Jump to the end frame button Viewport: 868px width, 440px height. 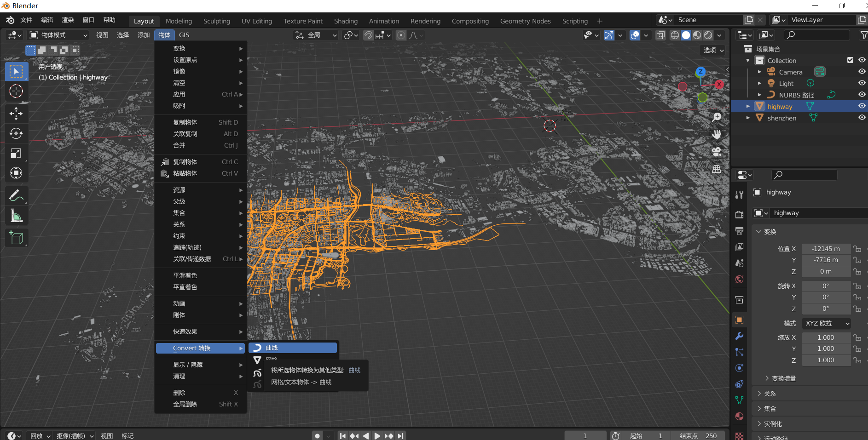(400, 435)
